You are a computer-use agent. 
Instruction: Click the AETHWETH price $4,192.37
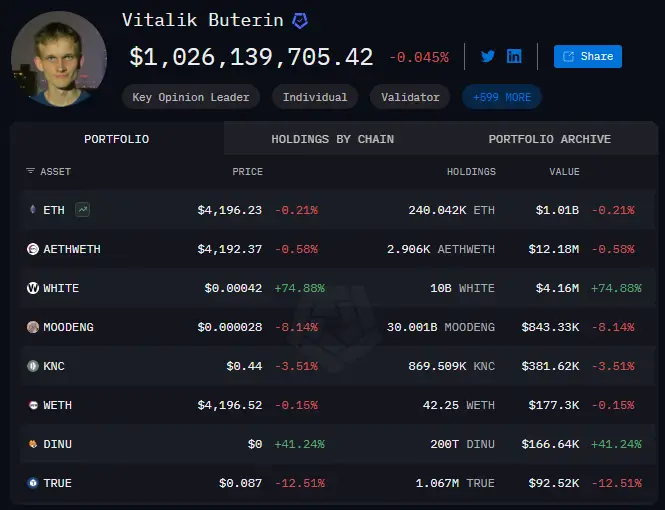pos(229,249)
